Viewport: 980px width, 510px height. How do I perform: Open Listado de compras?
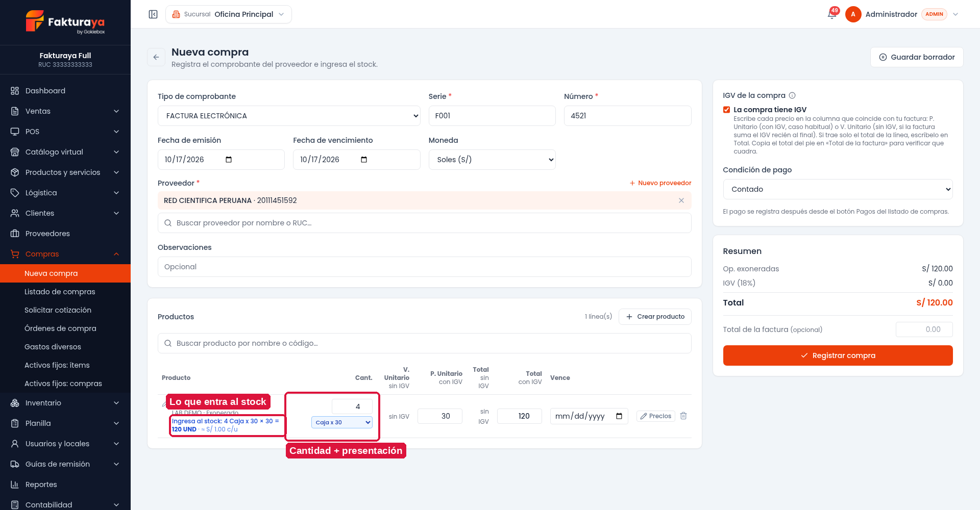65,292
